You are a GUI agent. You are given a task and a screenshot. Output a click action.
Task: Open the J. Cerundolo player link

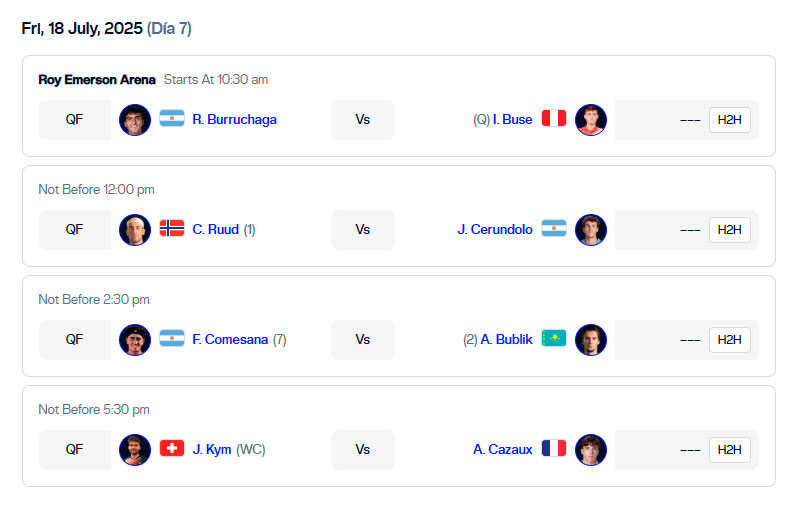click(x=495, y=230)
